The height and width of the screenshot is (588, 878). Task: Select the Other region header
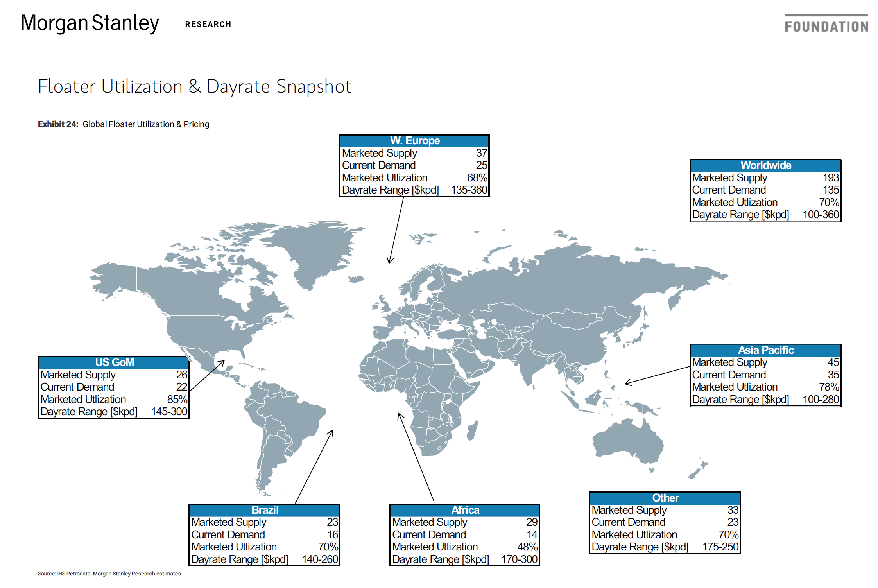(x=665, y=498)
